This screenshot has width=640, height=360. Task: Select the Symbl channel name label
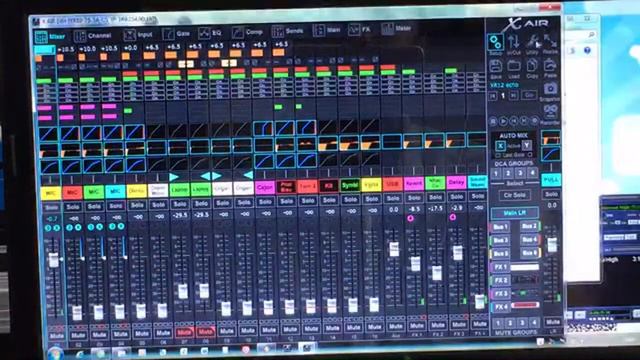click(x=350, y=185)
